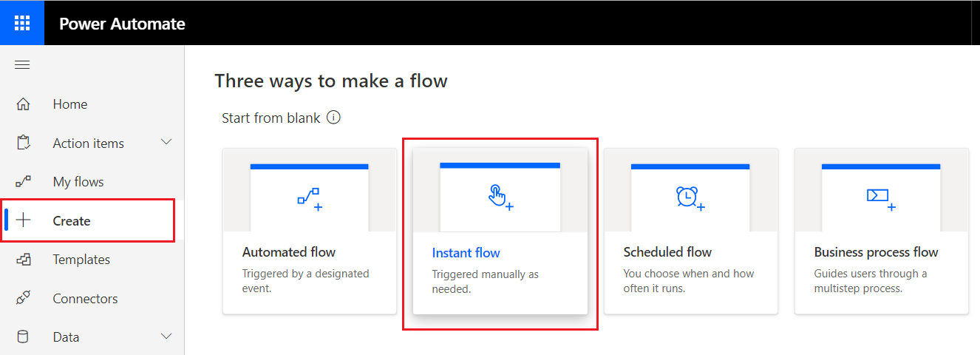Click the Home house icon

(x=23, y=104)
